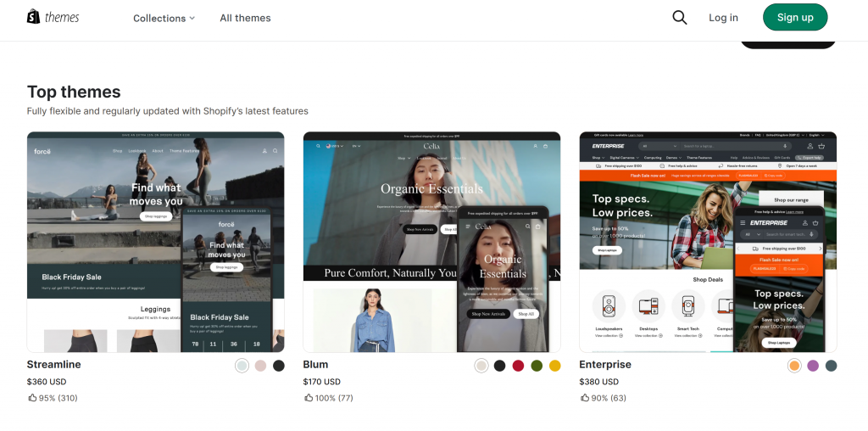Open the Streamline theme preview thumbnail
The height and width of the screenshot is (431, 868).
pos(156,242)
